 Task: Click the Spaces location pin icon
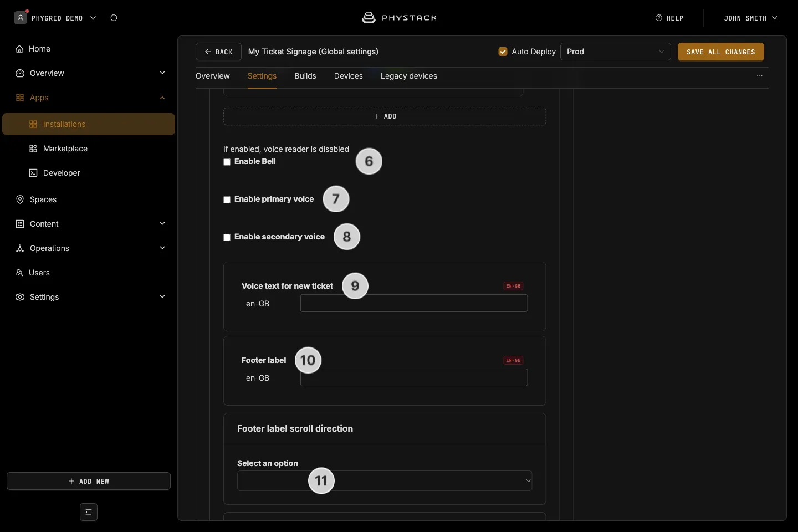click(x=20, y=199)
